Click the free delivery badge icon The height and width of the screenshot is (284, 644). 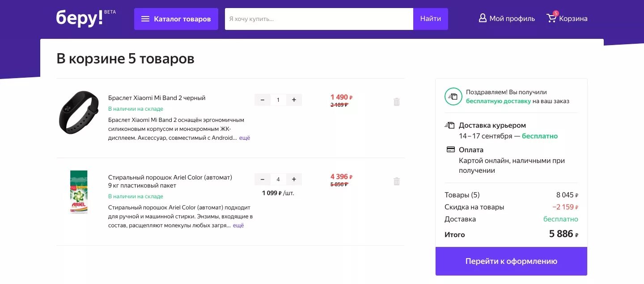(453, 96)
